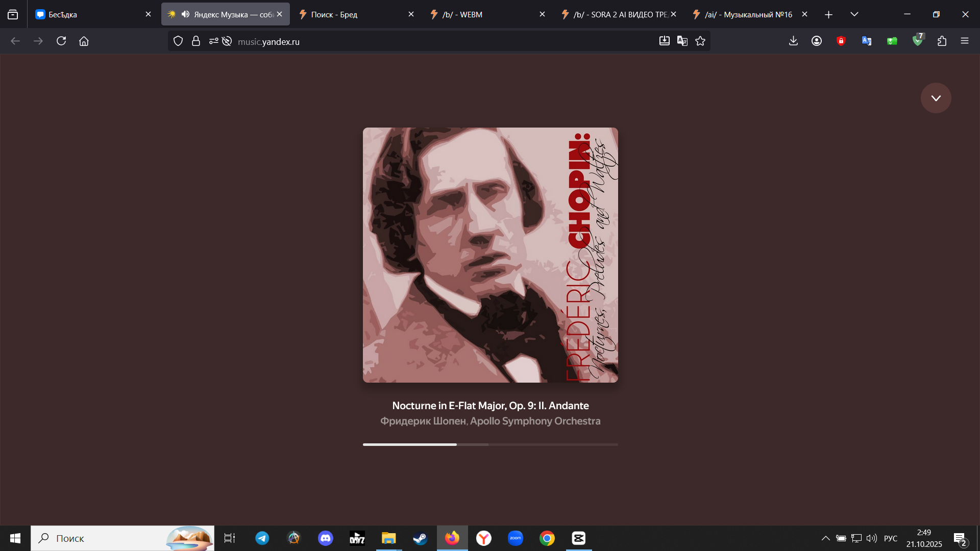Show hidden system tray icons
The image size is (980, 551).
pos(825,538)
